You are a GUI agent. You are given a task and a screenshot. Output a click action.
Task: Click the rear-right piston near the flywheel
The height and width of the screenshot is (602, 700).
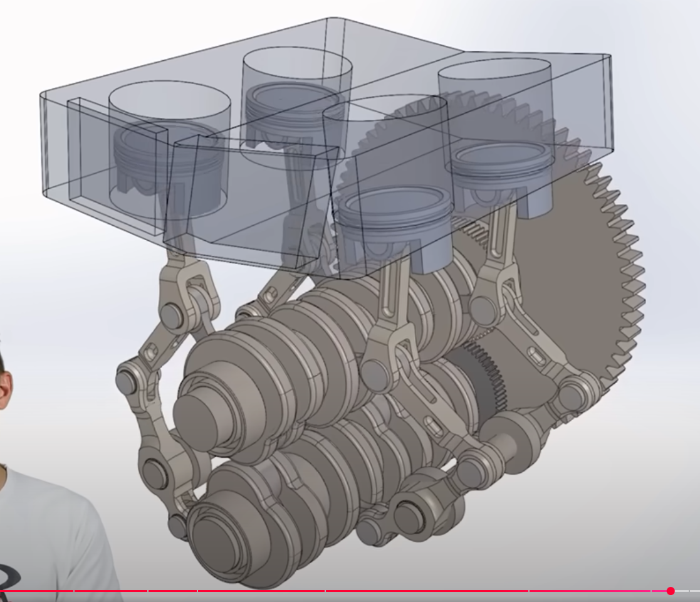tap(501, 163)
